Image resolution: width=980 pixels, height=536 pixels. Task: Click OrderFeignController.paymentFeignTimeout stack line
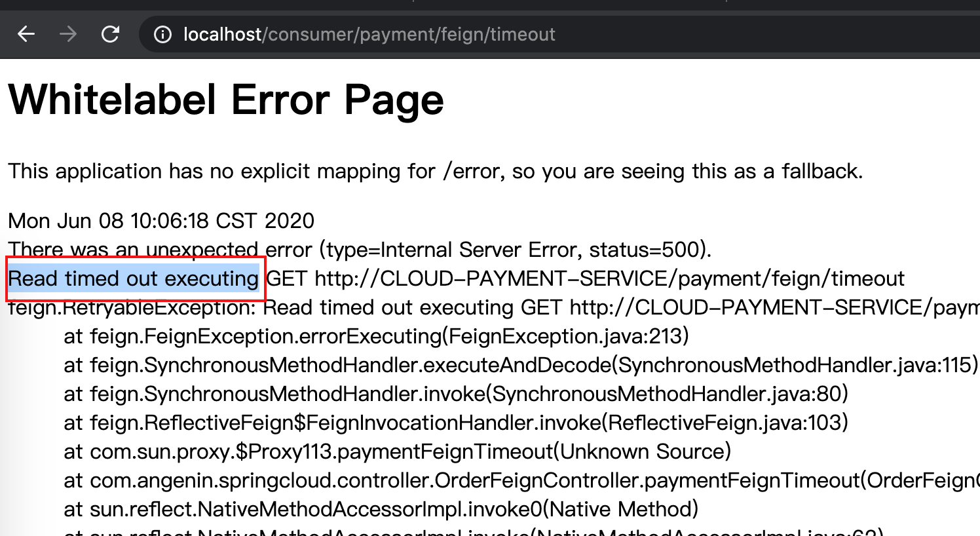(x=521, y=480)
